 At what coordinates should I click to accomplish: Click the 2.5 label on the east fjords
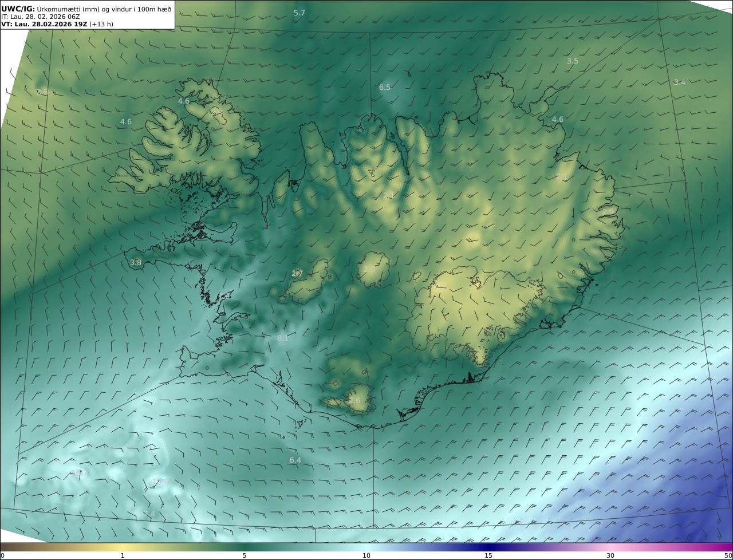coord(608,212)
